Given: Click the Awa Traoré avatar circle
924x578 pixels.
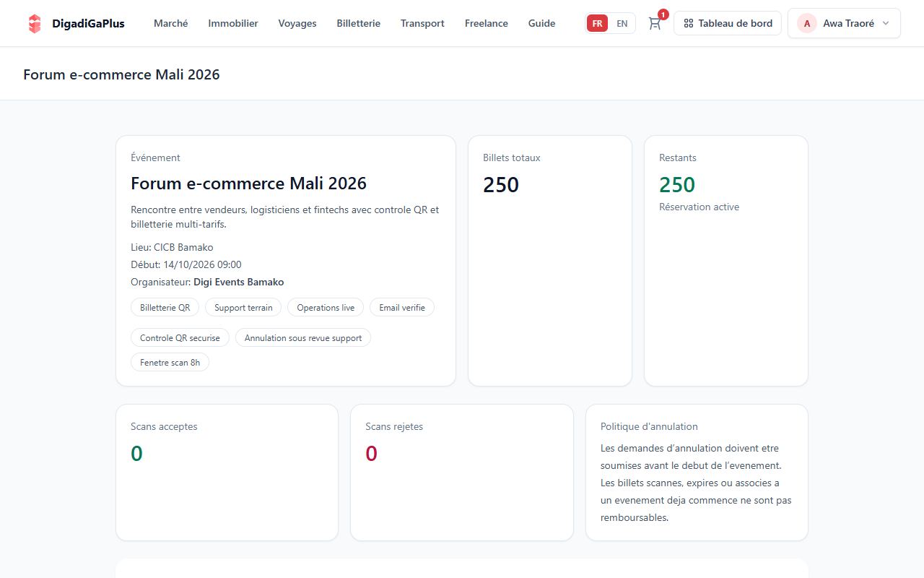Looking at the screenshot, I should click(806, 23).
